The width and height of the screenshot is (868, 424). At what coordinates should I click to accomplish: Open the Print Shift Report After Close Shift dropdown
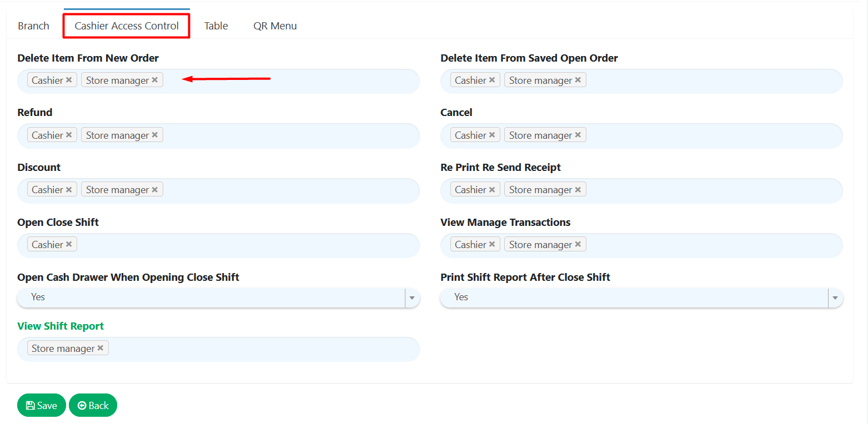(x=835, y=297)
